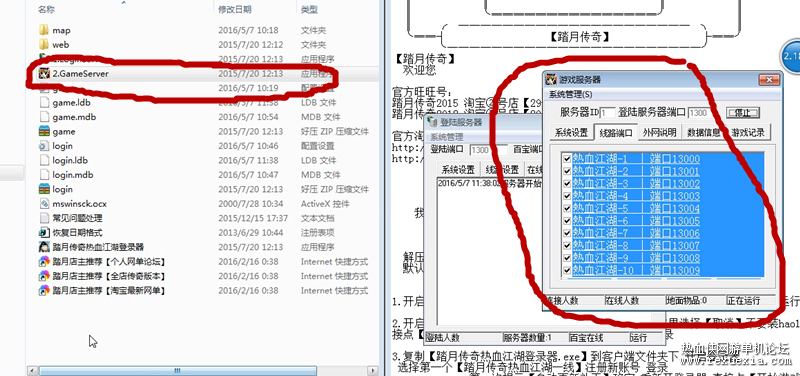
Task: Toggle the 热血江湖-5 port 13004 checkbox
Action: [567, 208]
